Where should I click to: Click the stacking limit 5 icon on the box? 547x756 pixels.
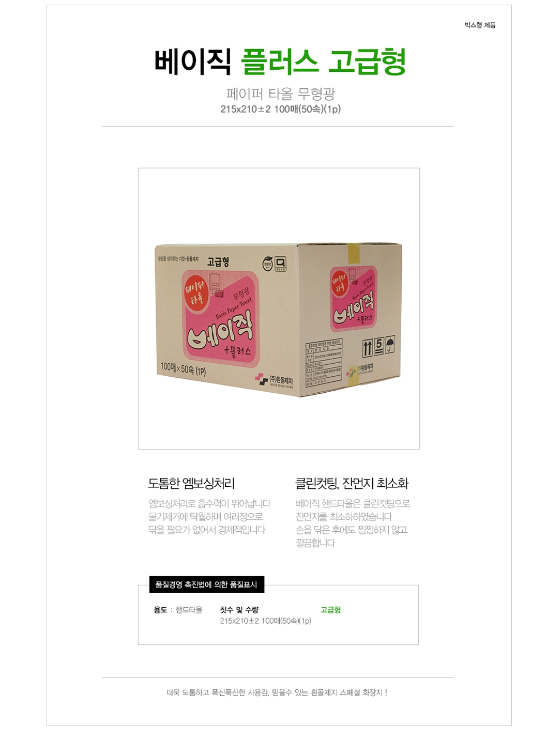click(x=378, y=346)
